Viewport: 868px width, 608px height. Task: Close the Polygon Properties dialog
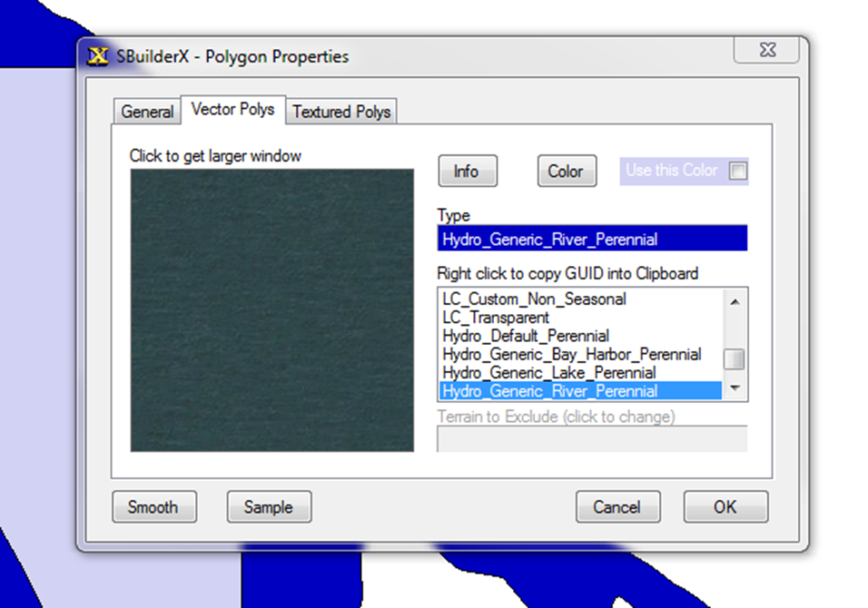767,52
